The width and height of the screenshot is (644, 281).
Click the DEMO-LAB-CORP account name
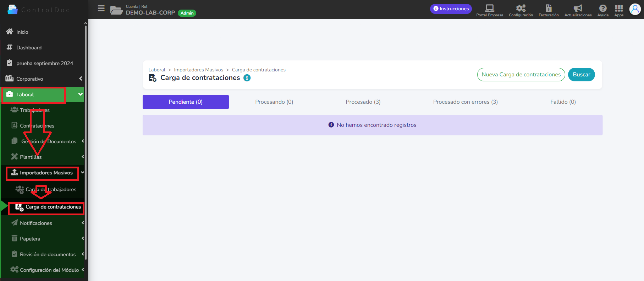click(150, 12)
